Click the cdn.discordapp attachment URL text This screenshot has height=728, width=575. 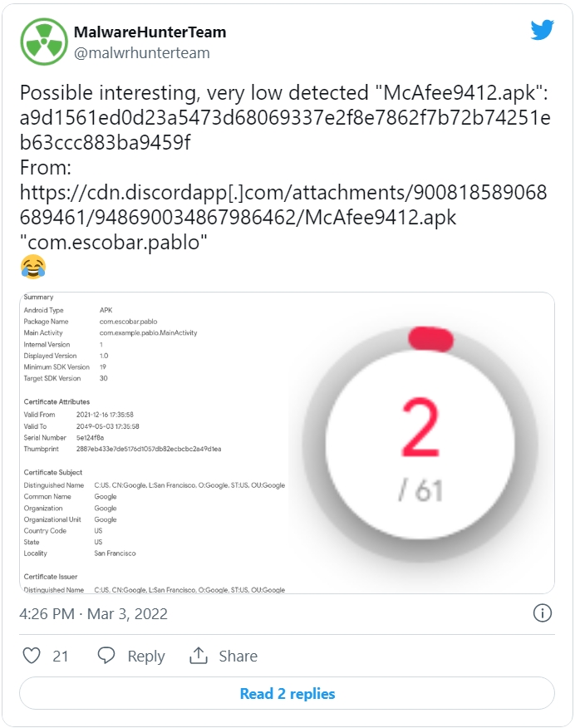[283, 204]
